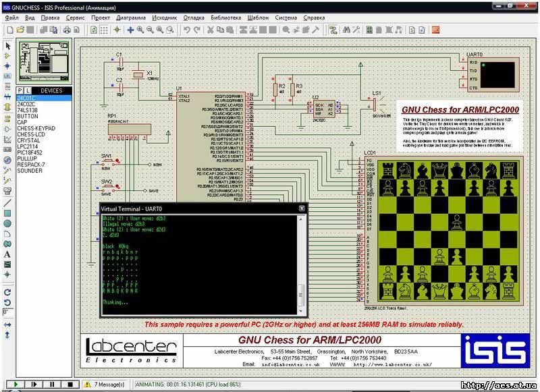This screenshot has height=392, width=540.
Task: Click the X-Mirror horizontal flip icon
Action: click(7, 325)
